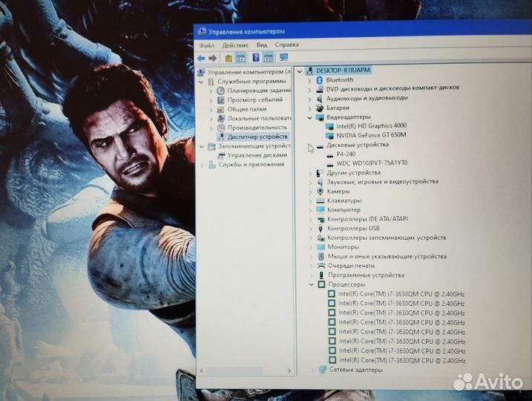Open the Справка menu

click(x=286, y=45)
